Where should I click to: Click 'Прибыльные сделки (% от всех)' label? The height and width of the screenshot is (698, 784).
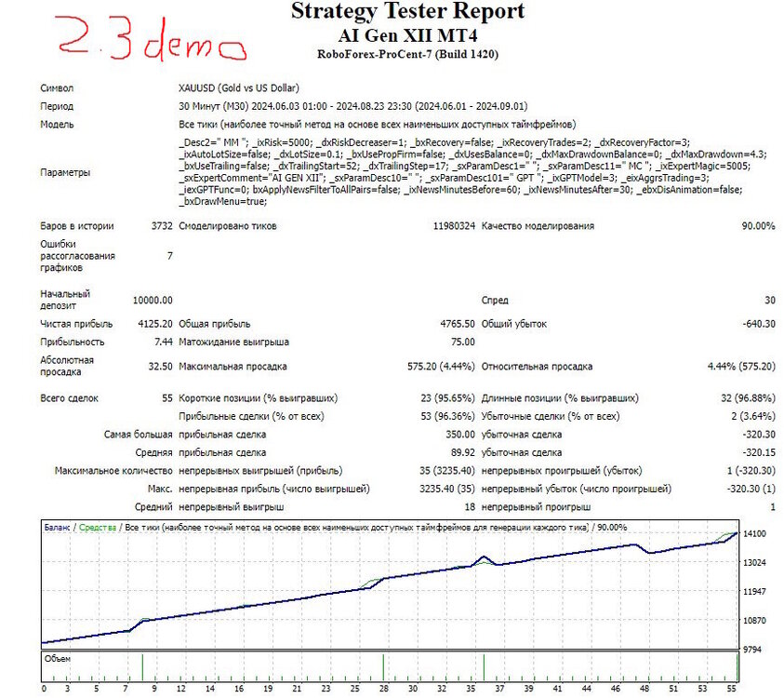251,416
